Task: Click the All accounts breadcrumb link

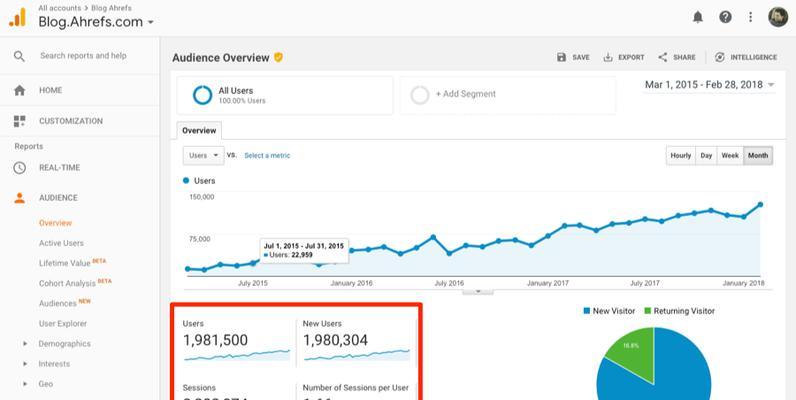Action: pyautogui.click(x=59, y=8)
